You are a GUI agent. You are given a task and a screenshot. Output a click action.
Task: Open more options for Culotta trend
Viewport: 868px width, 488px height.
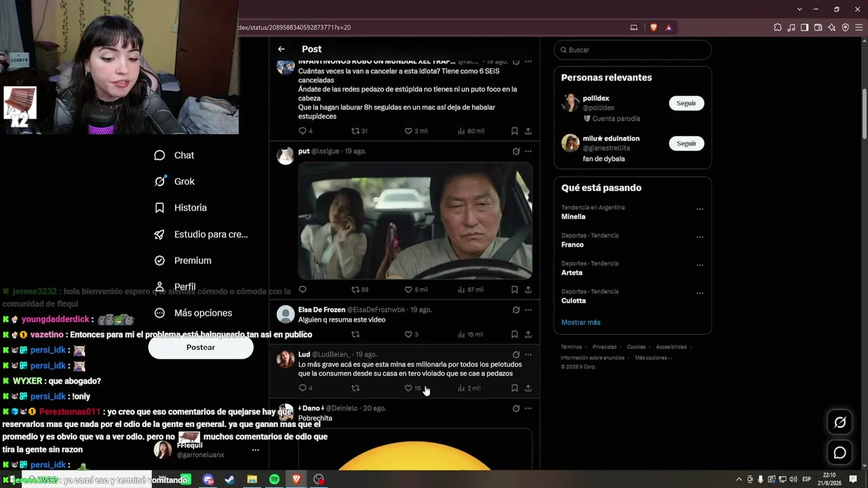tap(700, 293)
